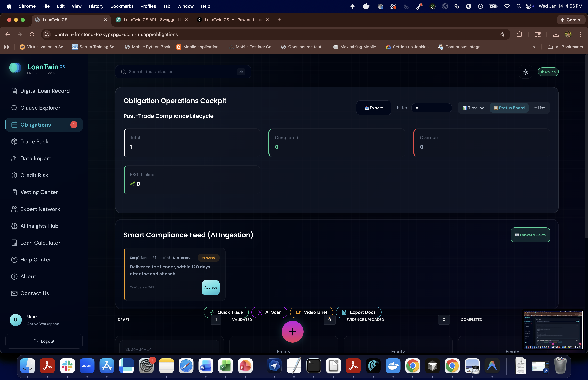
Task: Open the History menu in the menu bar
Action: click(x=96, y=6)
